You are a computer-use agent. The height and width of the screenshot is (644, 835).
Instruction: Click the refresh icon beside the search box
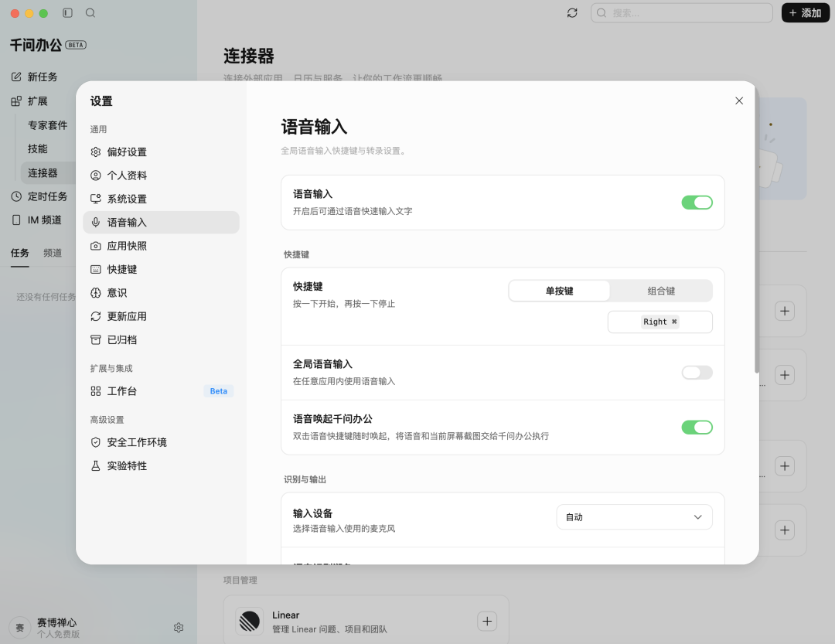click(572, 13)
